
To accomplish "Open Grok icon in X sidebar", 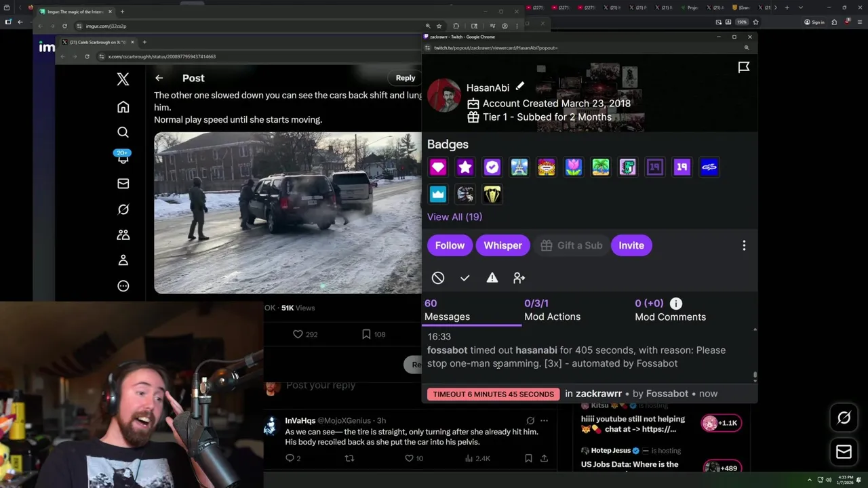I will (123, 209).
